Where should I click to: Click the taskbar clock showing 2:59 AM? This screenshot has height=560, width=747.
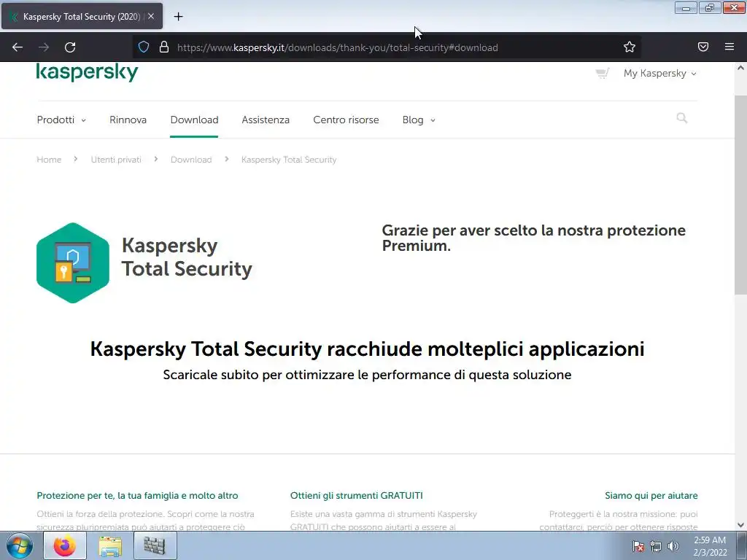tap(710, 546)
